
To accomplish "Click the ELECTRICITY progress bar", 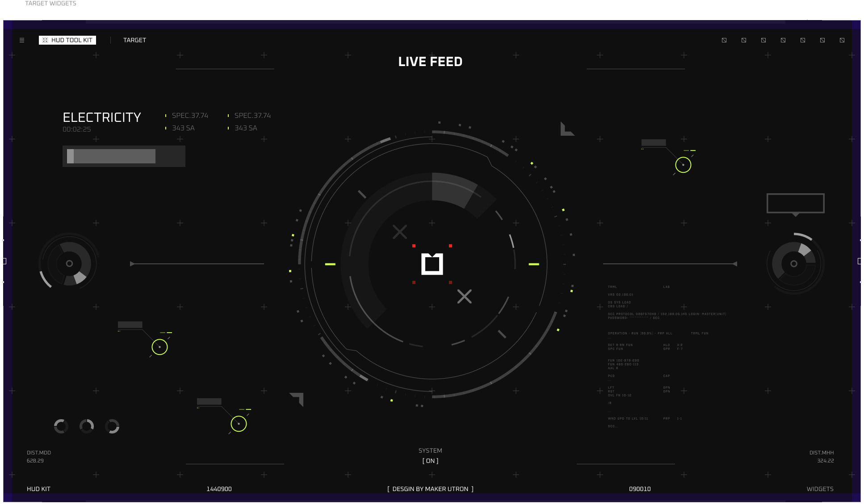I will point(124,156).
